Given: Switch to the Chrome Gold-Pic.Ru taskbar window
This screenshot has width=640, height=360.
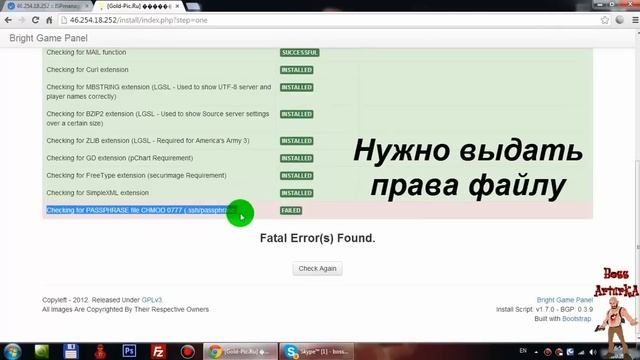Looking at the screenshot, I should [x=240, y=351].
